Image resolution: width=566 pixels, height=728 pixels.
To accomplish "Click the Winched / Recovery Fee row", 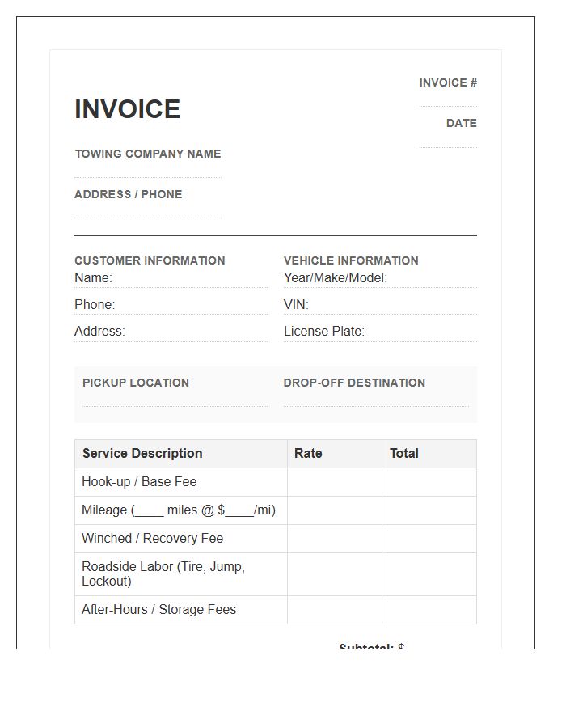I will click(x=276, y=539).
